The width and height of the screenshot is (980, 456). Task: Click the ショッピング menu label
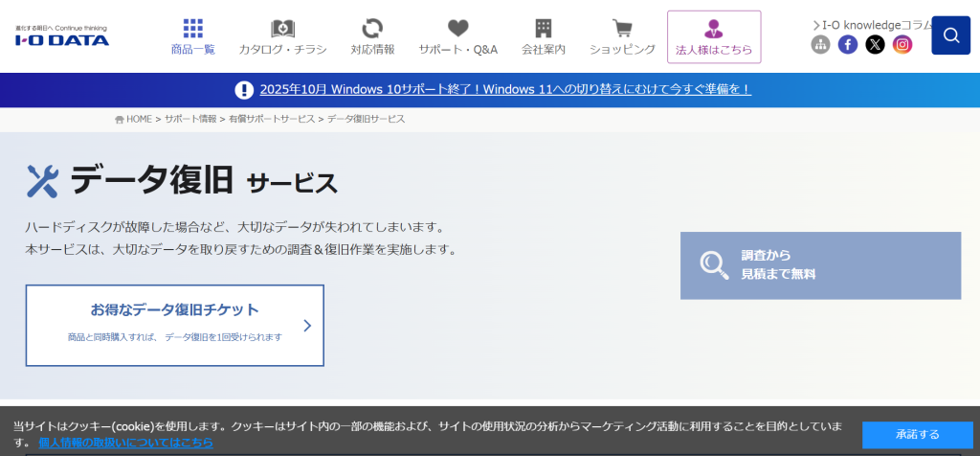coord(622,50)
